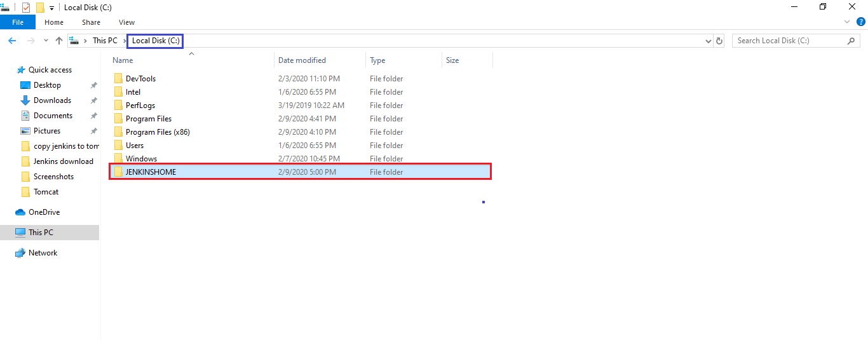
Task: Open Quick access in navigation pane
Action: click(50, 70)
